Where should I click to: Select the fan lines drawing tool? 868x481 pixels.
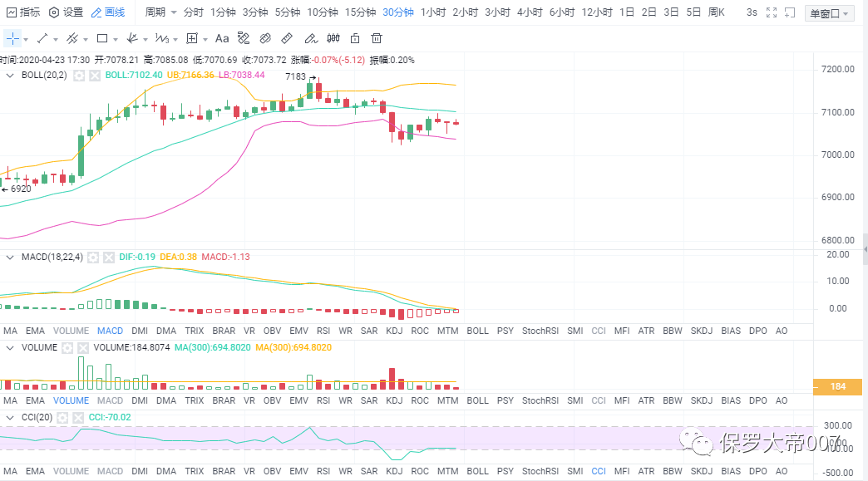pyautogui.click(x=131, y=38)
